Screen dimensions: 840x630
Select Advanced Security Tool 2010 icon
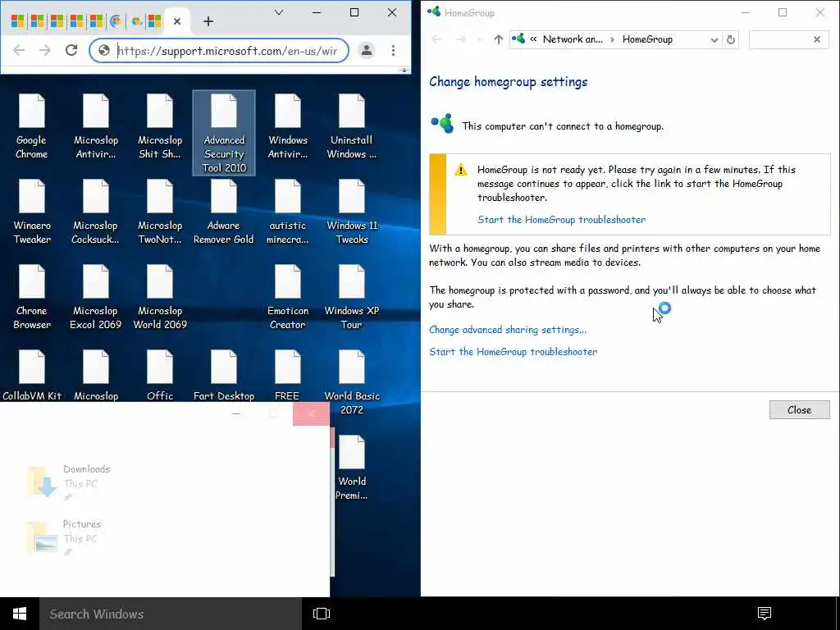click(224, 132)
